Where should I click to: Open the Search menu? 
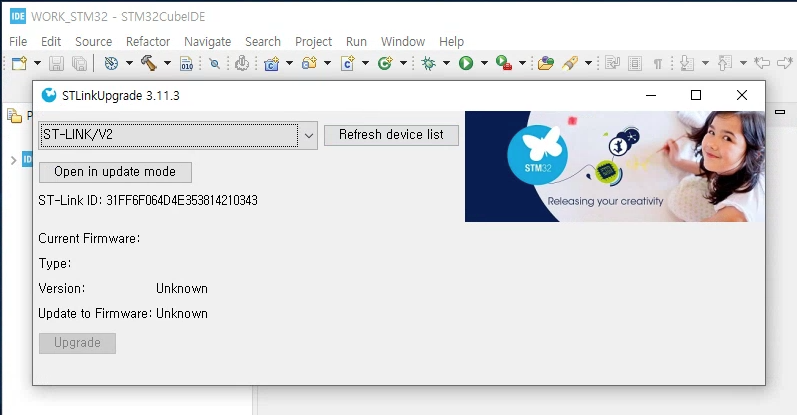pos(263,42)
